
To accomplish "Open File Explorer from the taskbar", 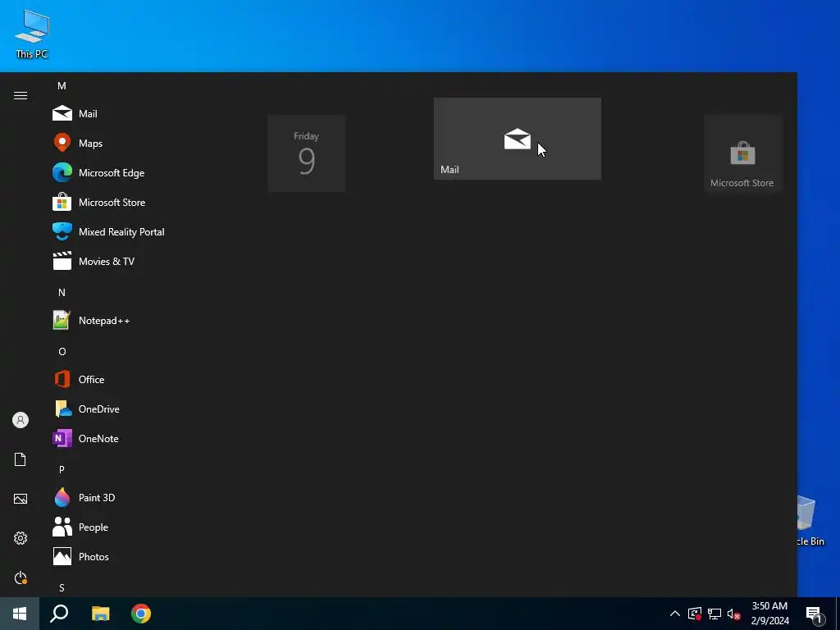I will (x=100, y=614).
